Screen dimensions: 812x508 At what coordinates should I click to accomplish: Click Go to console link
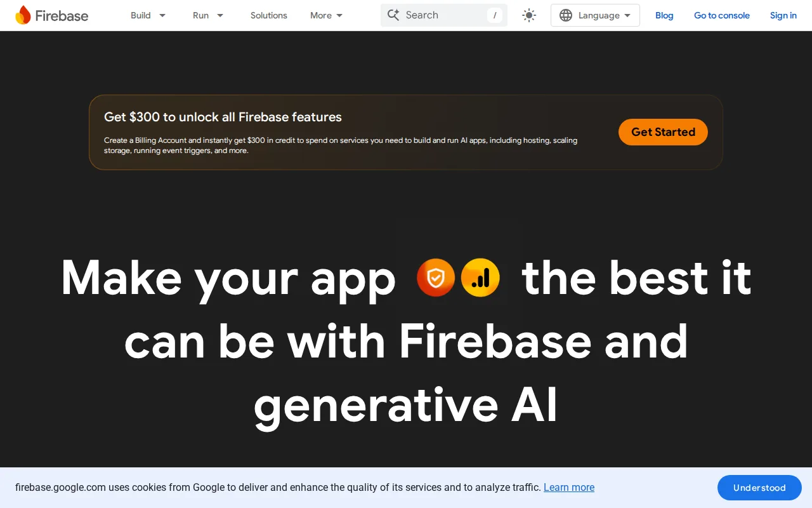tap(722, 15)
